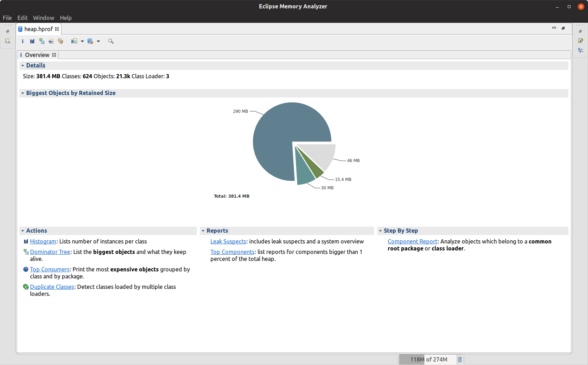Open the Window menu
Image resolution: width=588 pixels, height=365 pixels.
point(44,18)
